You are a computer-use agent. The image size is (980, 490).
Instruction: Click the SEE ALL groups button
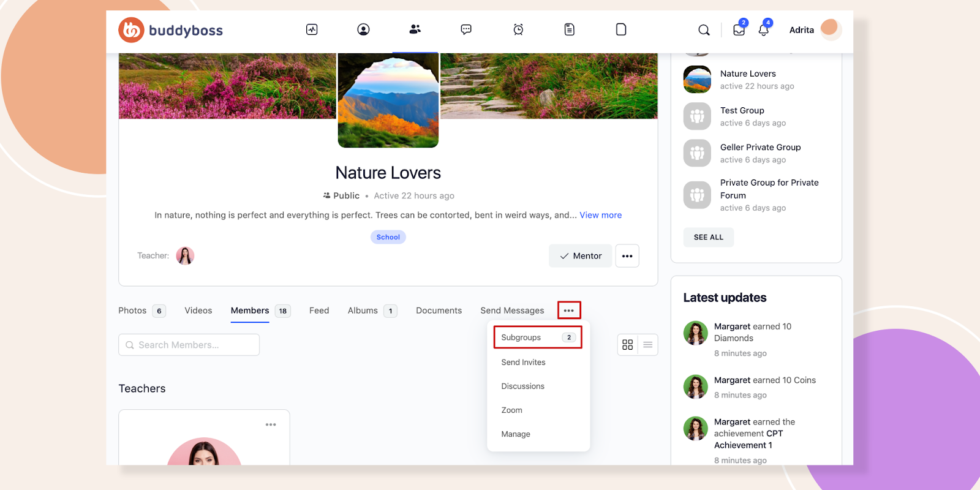click(709, 237)
